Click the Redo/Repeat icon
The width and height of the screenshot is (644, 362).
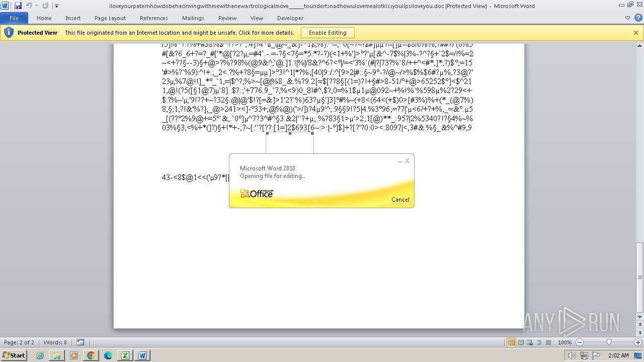[x=45, y=6]
